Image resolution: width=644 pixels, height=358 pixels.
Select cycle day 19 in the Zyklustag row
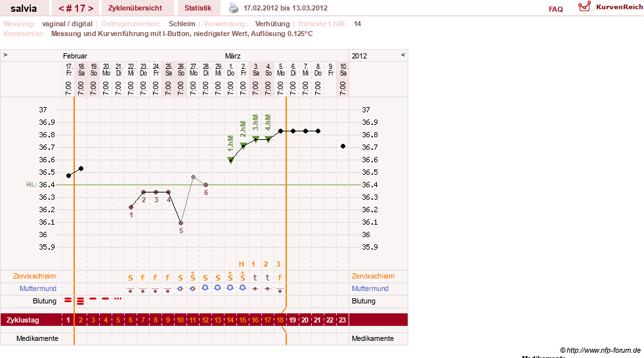(x=292, y=320)
